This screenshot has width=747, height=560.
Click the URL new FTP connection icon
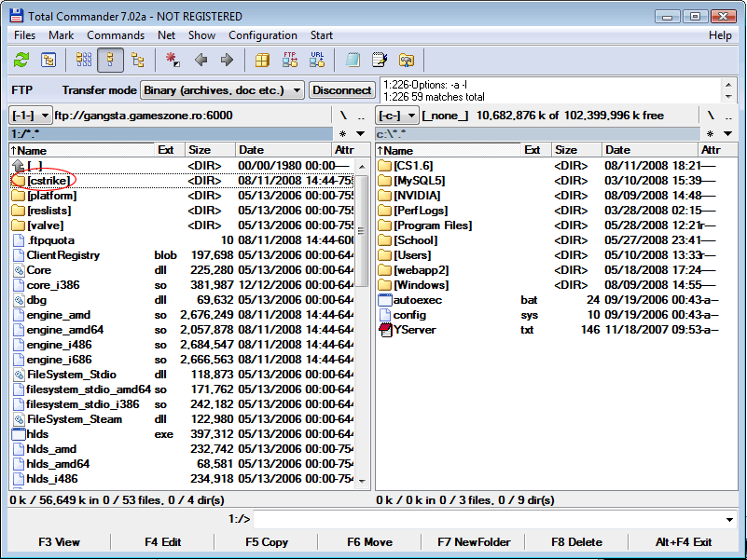(x=317, y=60)
